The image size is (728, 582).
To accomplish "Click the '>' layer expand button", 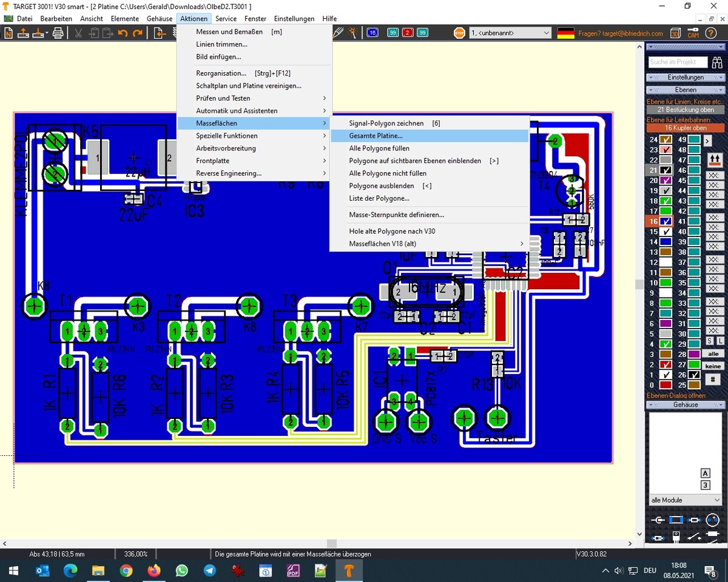I will click(x=707, y=141).
